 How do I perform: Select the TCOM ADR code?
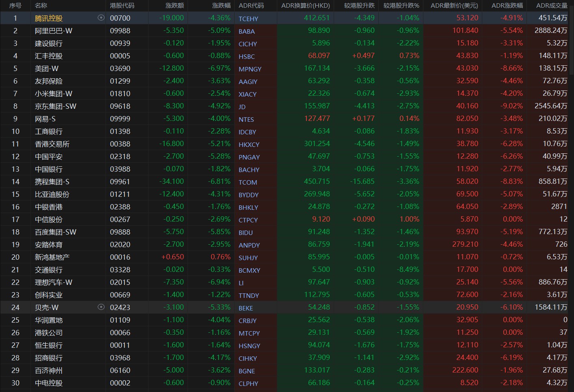click(248, 182)
